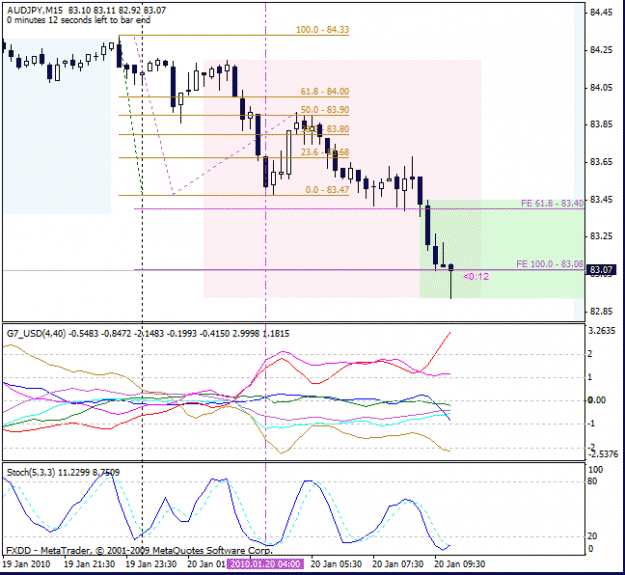Select the bar countdown text '0 minutes 12 seconds left to bar end'
The image size is (625, 575).
(79, 20)
